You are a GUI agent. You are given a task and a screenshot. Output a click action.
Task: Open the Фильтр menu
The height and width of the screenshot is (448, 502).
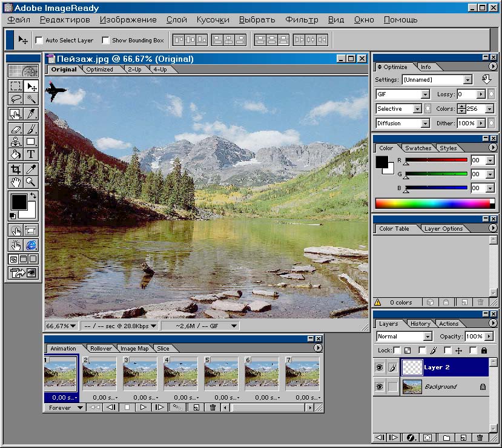[302, 19]
